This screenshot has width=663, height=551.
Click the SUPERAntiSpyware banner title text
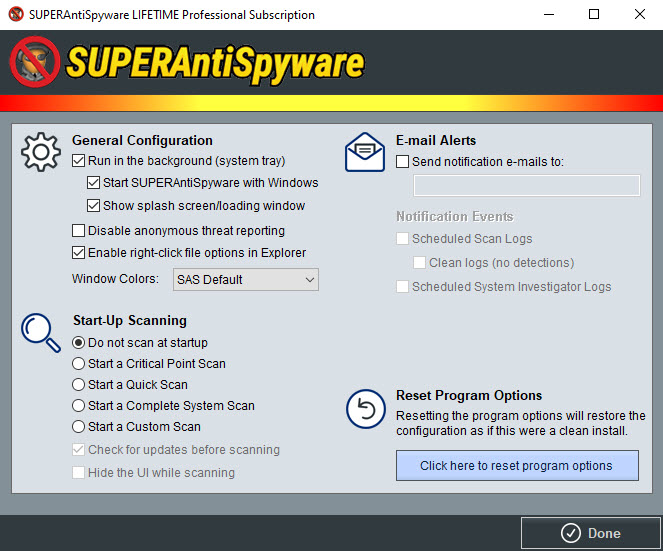pos(215,64)
